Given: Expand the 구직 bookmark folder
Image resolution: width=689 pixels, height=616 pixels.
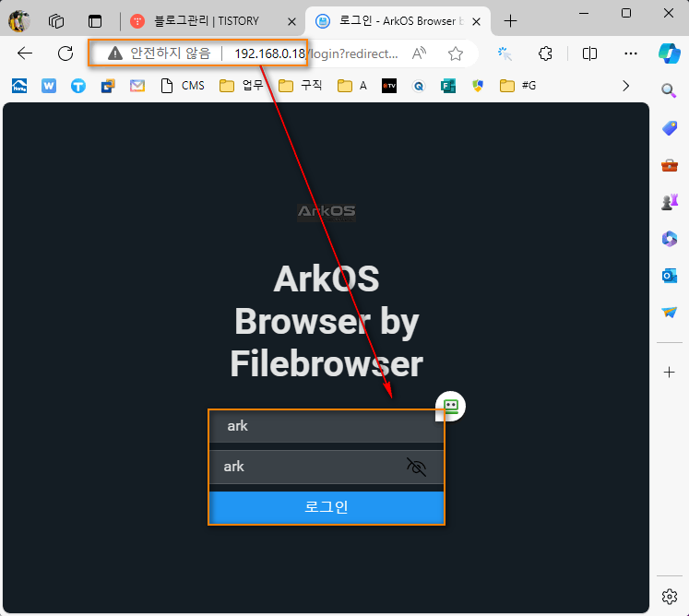Looking at the screenshot, I should click(x=300, y=86).
